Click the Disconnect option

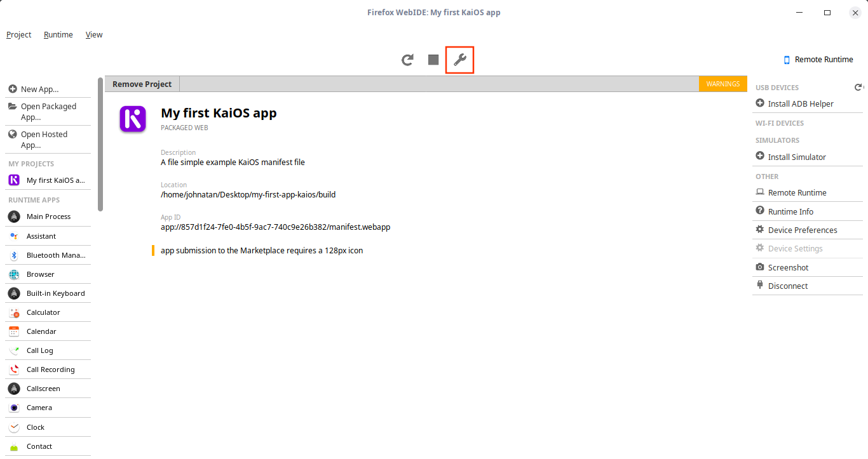pos(808,286)
